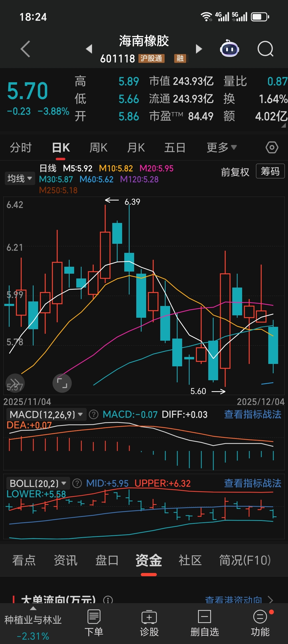The height and width of the screenshot is (644, 288).
Task: Open the 社区 community tab
Action: coord(190,560)
